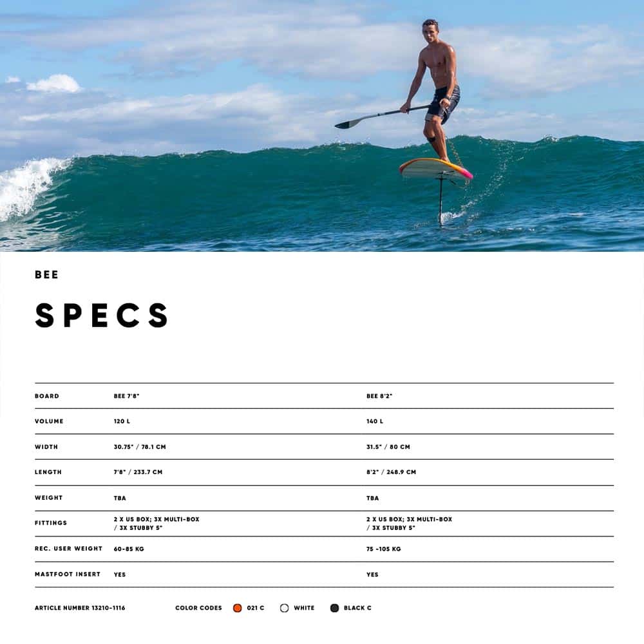Pick the BLACK C color swatch
644x644 pixels.
click(x=334, y=608)
